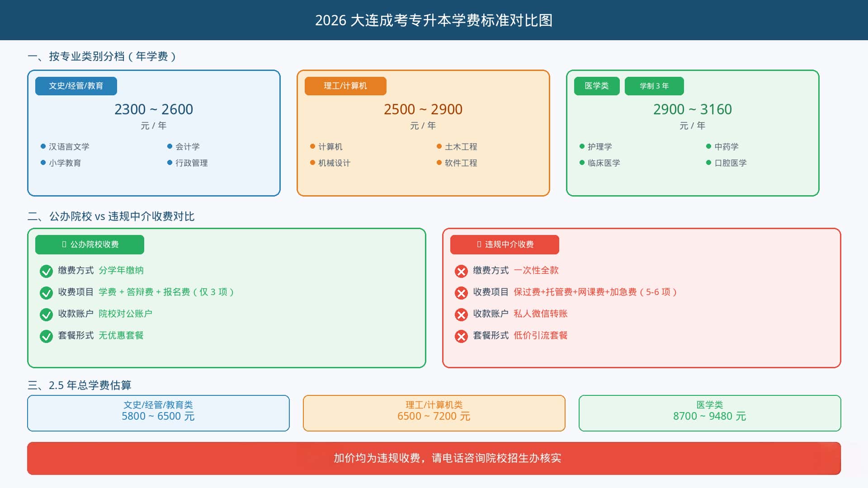The height and width of the screenshot is (488, 868).
Task: Click the major 软件工程
Action: click(461, 163)
